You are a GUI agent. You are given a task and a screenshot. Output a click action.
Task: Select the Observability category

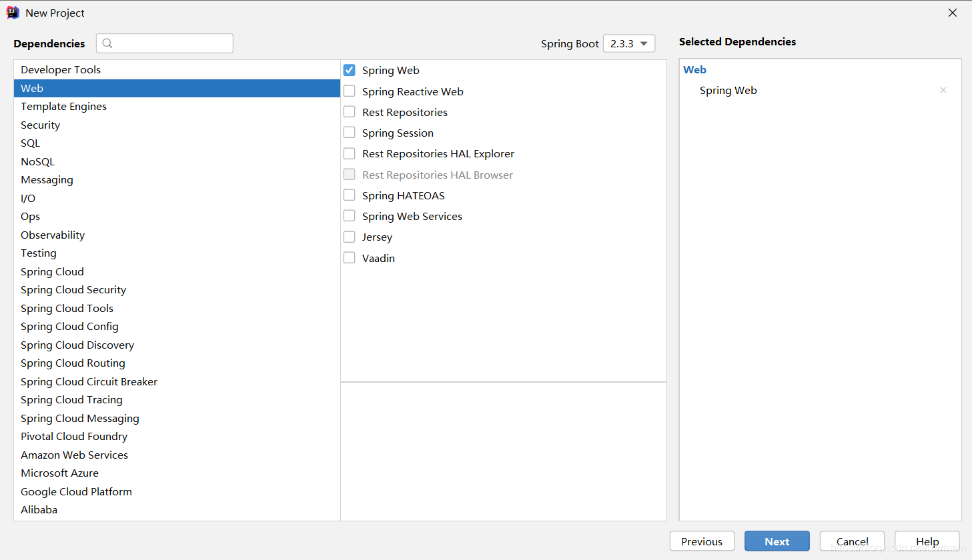177,235
